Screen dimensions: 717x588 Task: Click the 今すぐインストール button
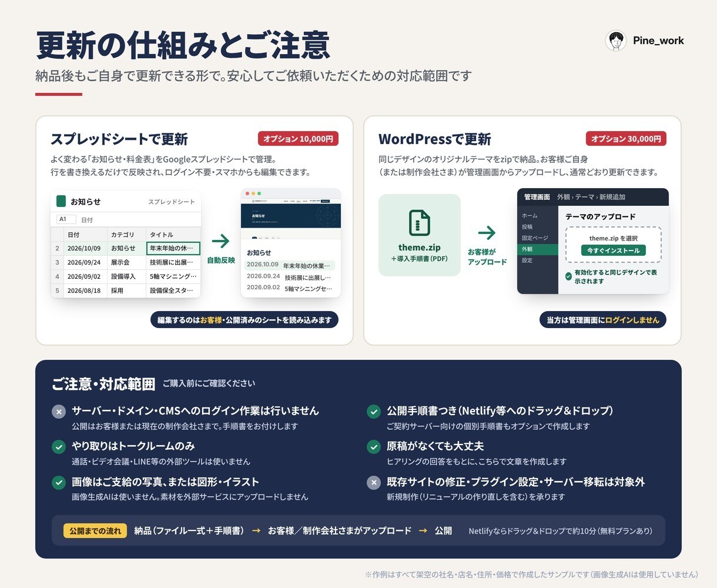coord(614,250)
